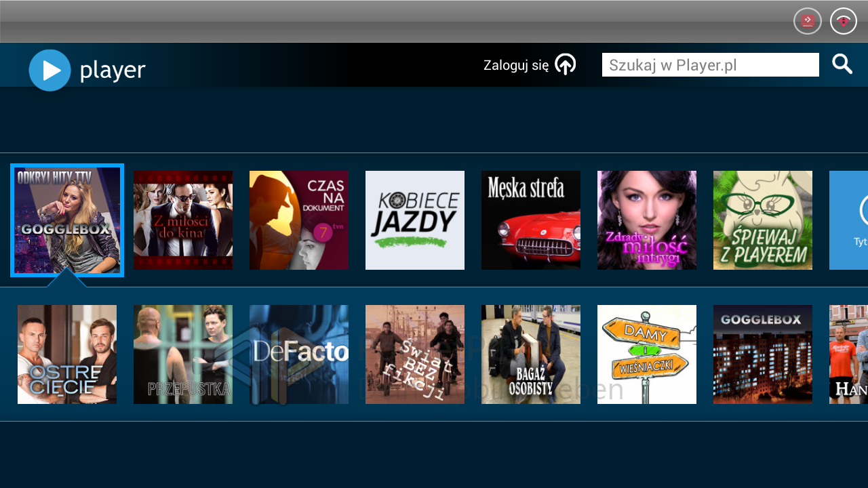Click the magnifying glass search icon

click(842, 64)
